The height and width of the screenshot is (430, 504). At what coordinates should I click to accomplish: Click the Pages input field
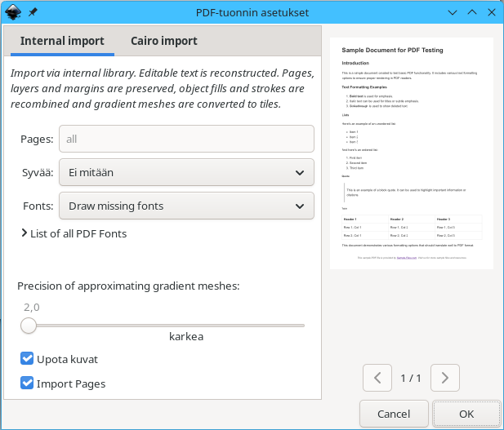point(186,139)
